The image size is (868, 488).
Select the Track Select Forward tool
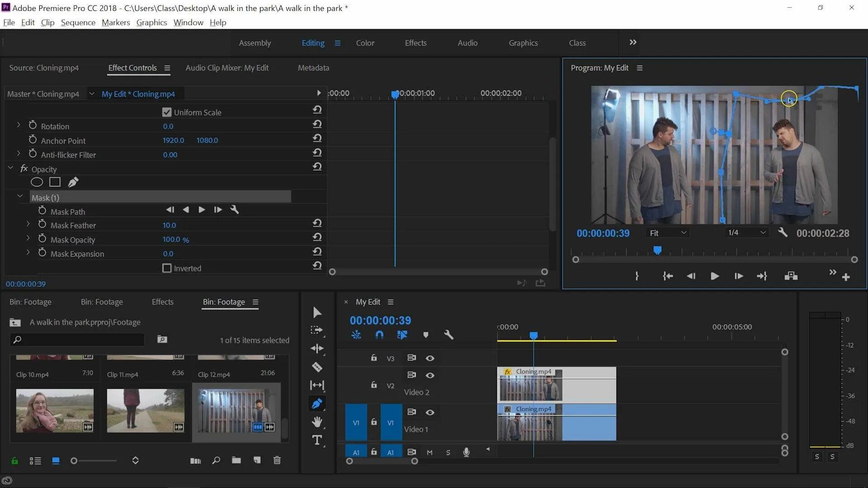point(317,330)
